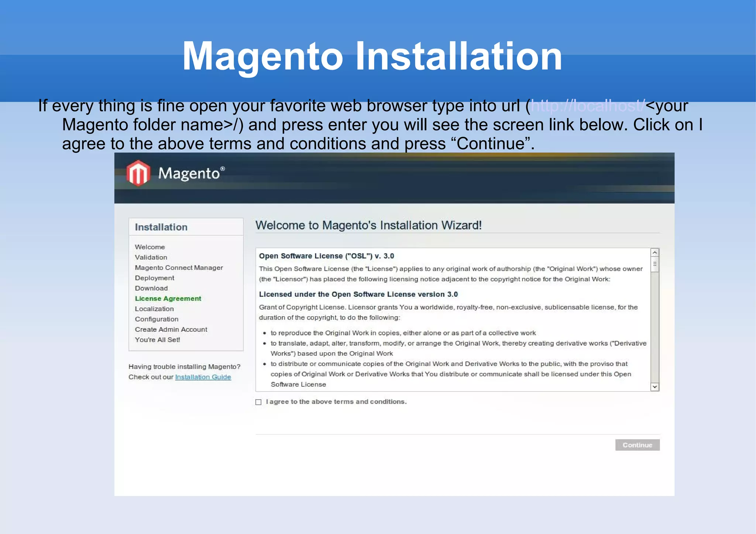Click the license scrollbar up arrow

654,253
